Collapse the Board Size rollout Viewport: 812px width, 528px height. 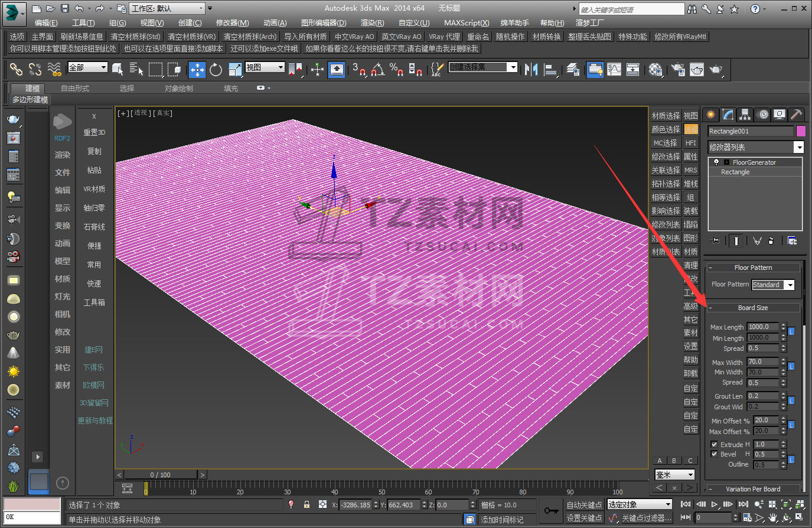[x=753, y=308]
